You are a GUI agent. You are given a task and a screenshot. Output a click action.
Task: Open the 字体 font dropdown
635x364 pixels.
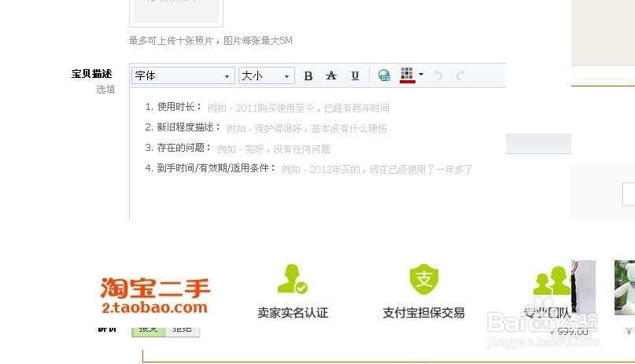[x=183, y=75]
